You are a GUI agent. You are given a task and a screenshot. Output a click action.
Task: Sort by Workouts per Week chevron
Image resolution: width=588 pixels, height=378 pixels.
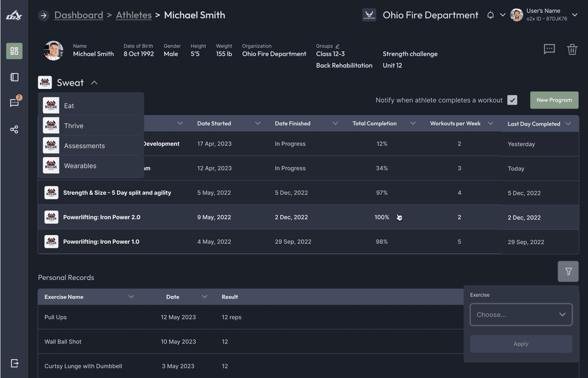coord(490,123)
